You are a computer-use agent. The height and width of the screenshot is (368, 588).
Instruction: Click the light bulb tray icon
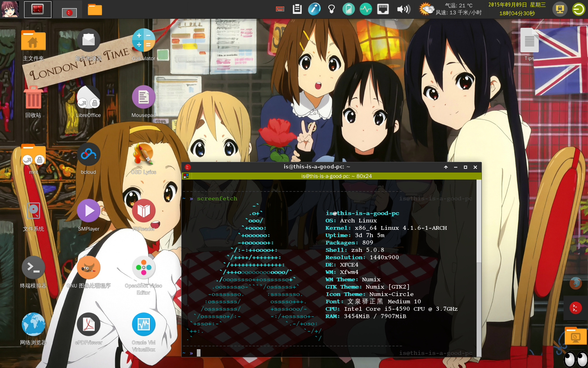(x=332, y=9)
